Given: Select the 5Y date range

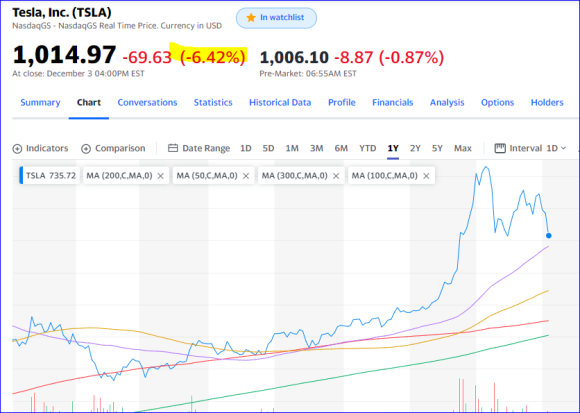Looking at the screenshot, I should (x=437, y=148).
